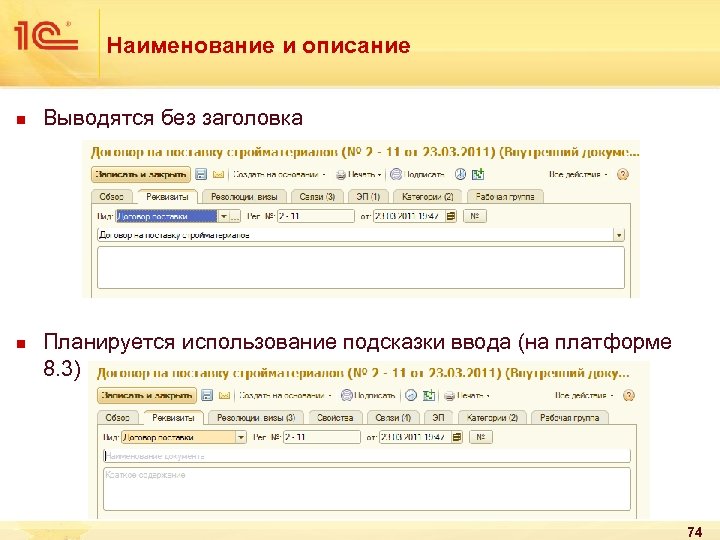Viewport: 720px width, 540px height.
Task: Click the Краткое содержание hint field
Action: point(367,489)
